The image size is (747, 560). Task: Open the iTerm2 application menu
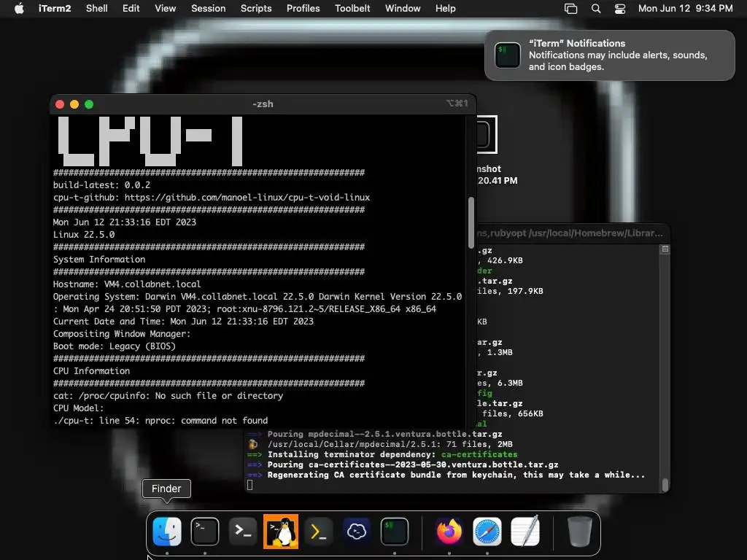click(x=55, y=9)
